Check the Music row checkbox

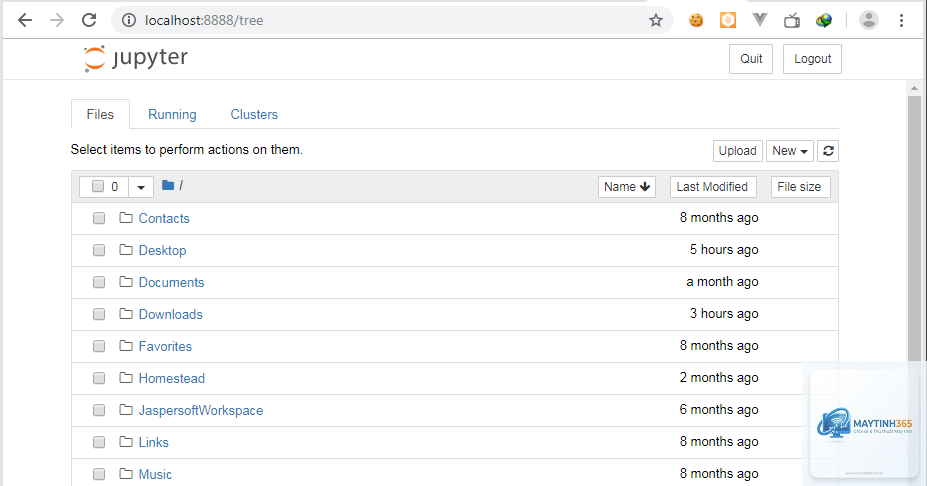pos(99,474)
